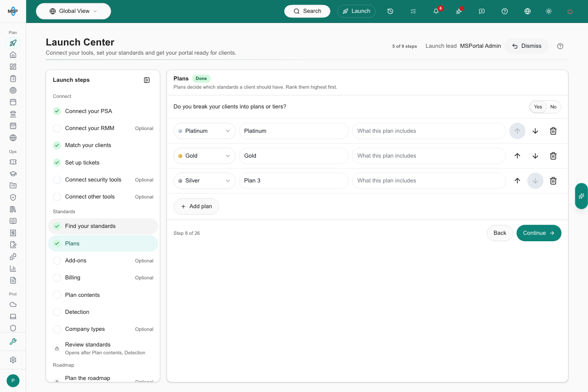Screen dimensions: 588x392
Task: Click the notifications bell icon
Action: [436, 11]
